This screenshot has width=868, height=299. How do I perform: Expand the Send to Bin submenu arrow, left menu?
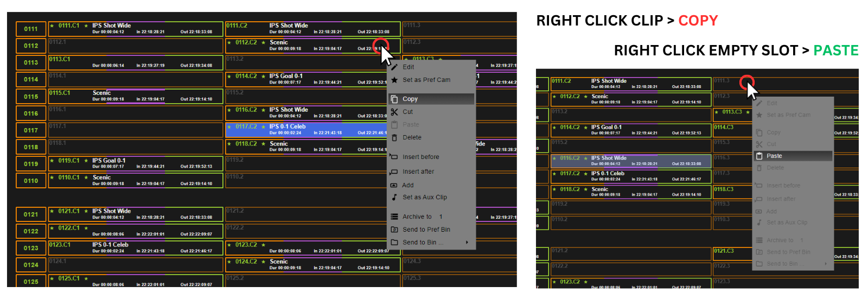pos(467,243)
